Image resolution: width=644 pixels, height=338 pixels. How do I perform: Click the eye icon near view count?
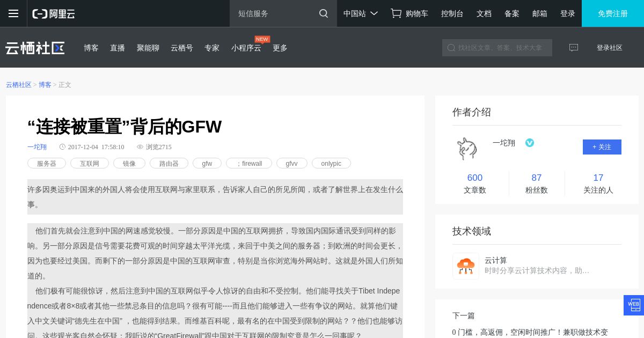(x=140, y=147)
